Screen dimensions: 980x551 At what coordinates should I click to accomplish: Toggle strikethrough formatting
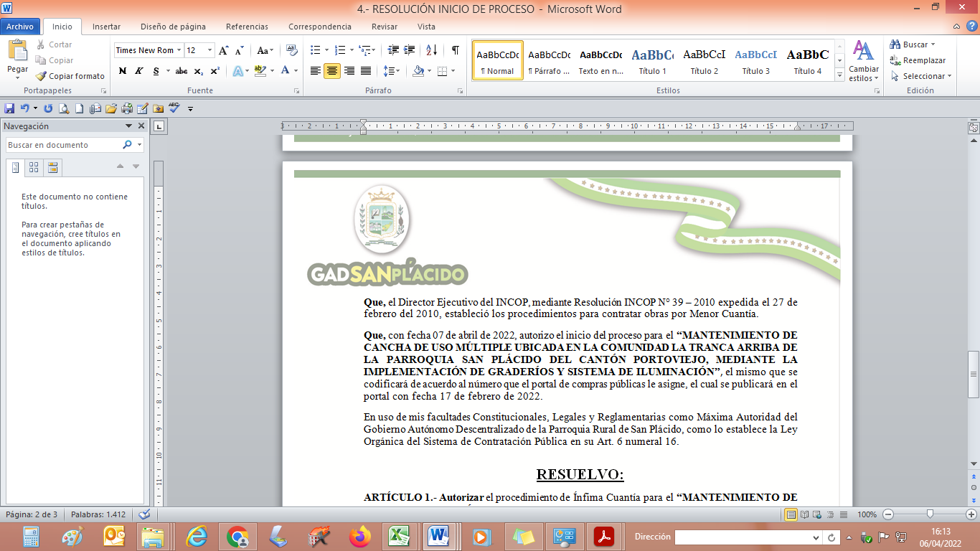[x=182, y=71]
